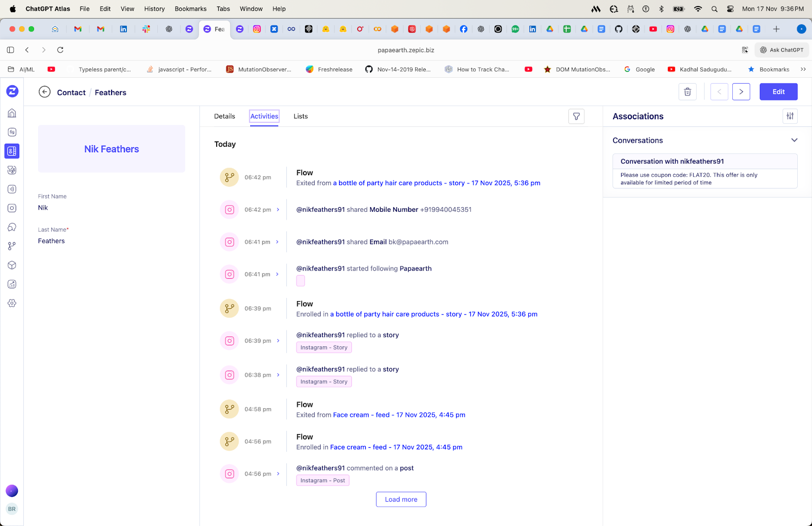The height and width of the screenshot is (526, 812).
Task: Expand the Mobile Number shared activity chevron
Action: coord(278,210)
